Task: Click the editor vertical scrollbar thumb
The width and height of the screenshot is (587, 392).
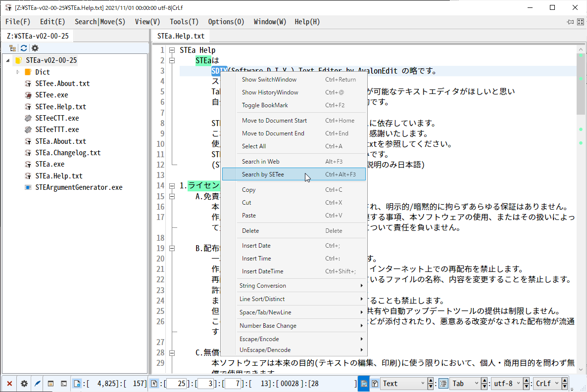Action: pyautogui.click(x=581, y=84)
